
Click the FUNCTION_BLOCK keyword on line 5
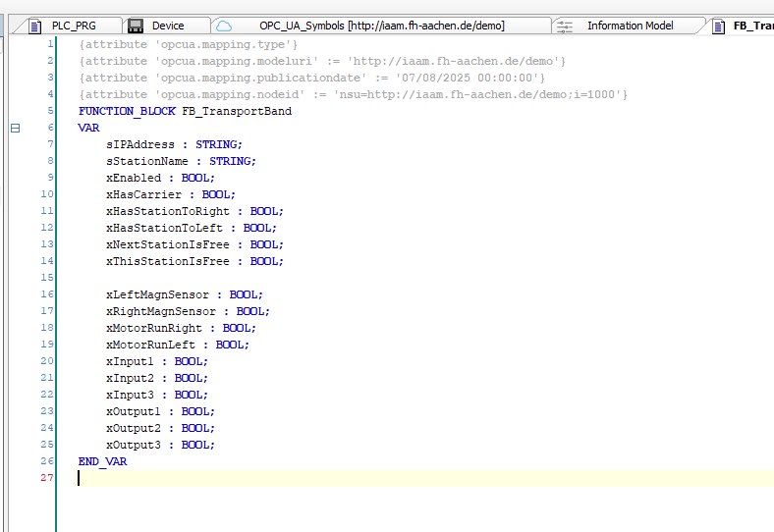click(127, 111)
